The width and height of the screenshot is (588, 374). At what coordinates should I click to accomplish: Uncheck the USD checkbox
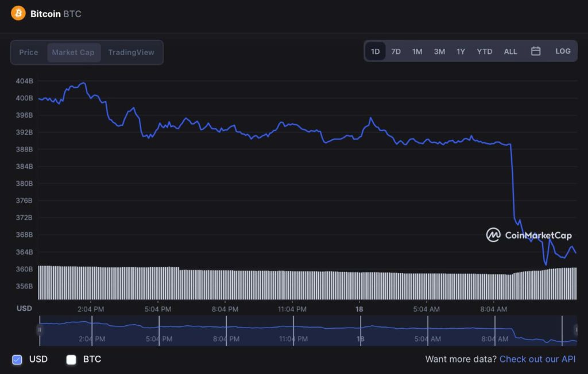click(x=17, y=360)
